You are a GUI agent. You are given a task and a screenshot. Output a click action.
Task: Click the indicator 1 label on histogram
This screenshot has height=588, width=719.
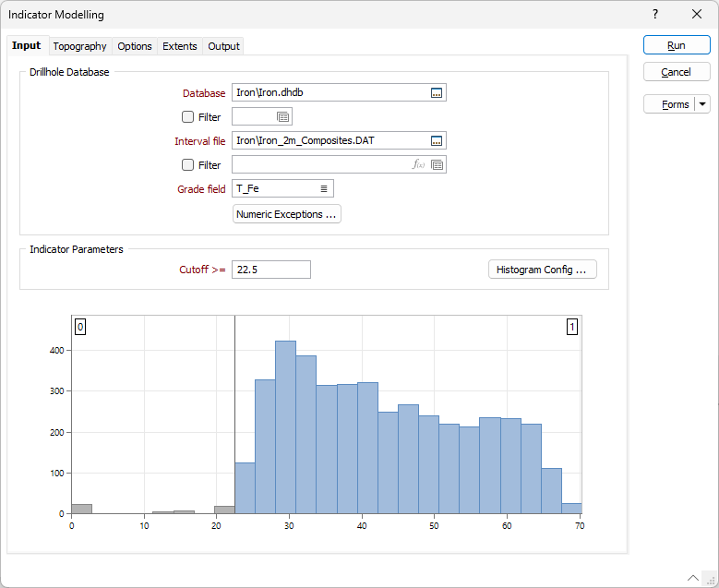[x=572, y=327]
